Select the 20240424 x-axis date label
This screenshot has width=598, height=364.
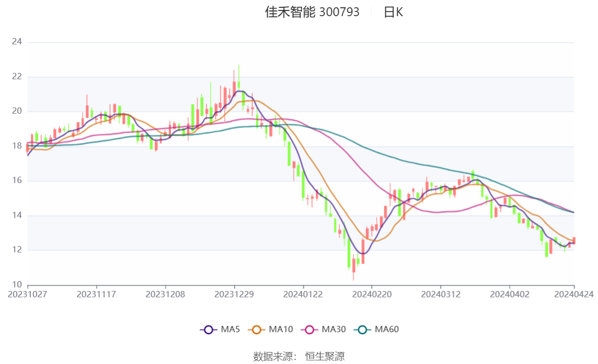[574, 294]
